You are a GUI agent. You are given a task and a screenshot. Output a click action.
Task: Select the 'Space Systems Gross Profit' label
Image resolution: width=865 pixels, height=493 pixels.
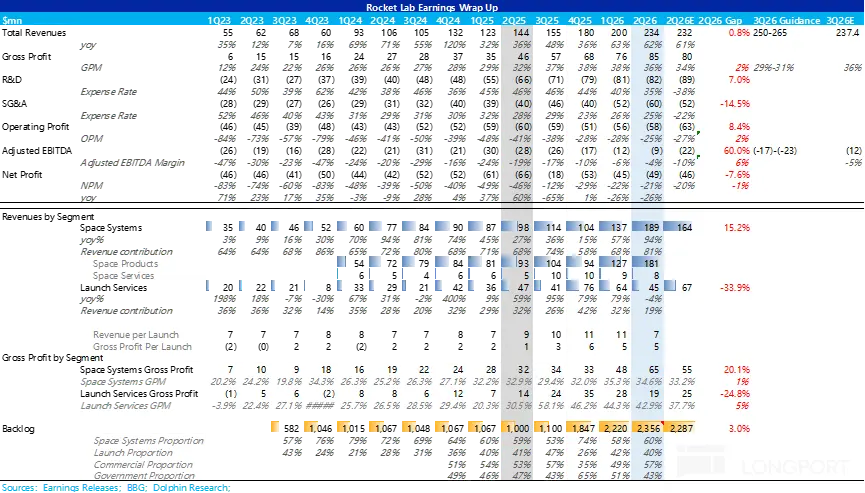point(136,370)
